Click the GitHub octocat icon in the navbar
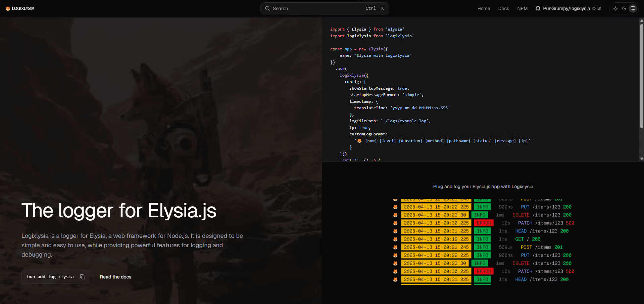644x304 pixels. tap(537, 8)
